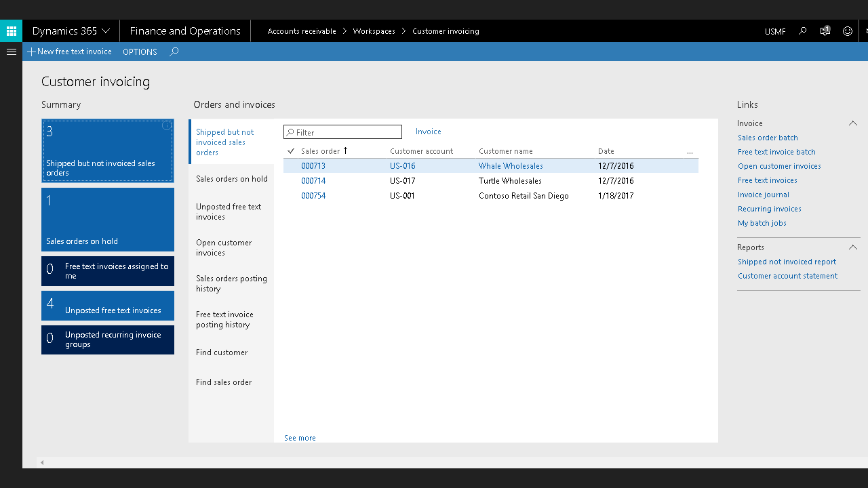The image size is (868, 488).
Task: Click the Date column header
Action: [x=606, y=151]
